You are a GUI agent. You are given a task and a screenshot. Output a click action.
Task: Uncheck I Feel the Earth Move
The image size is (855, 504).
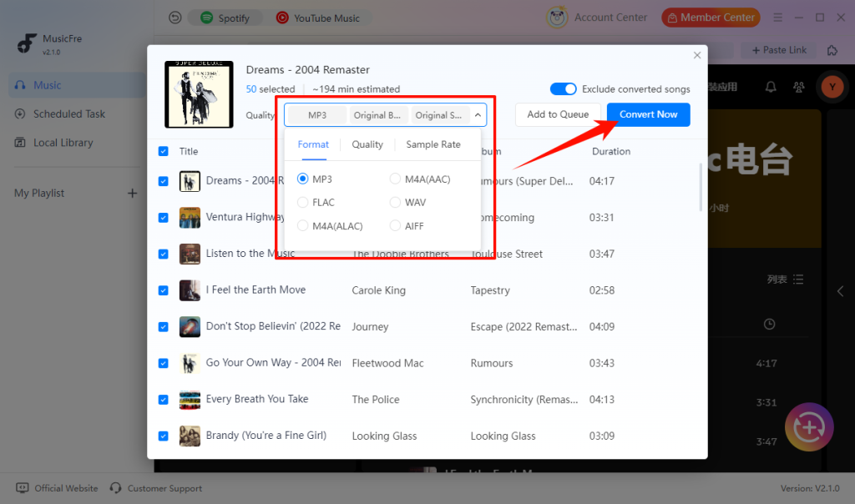(163, 290)
